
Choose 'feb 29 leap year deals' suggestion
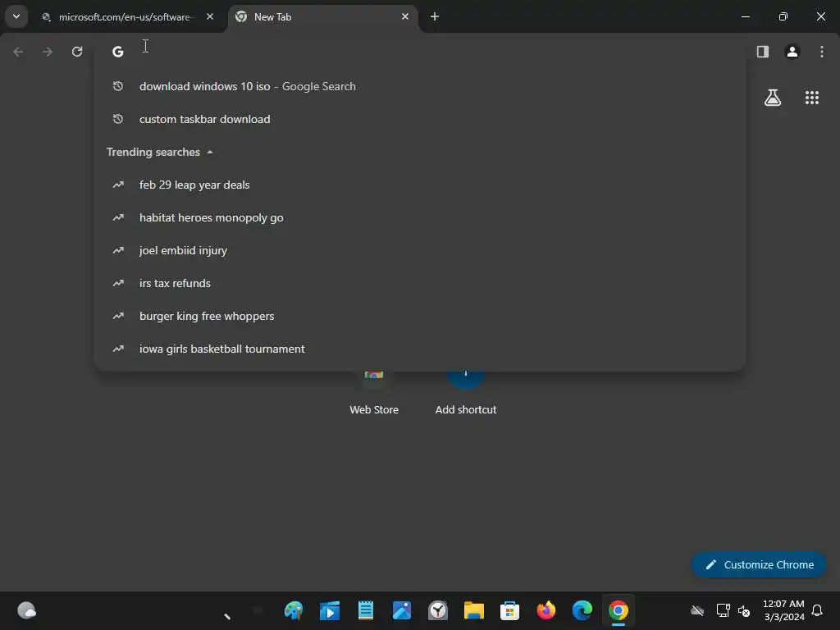420,185
